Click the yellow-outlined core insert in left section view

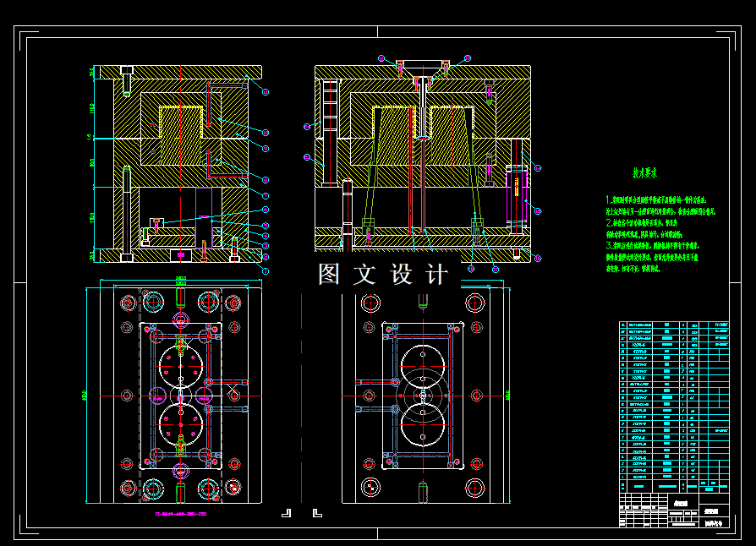pyautogui.click(x=181, y=136)
